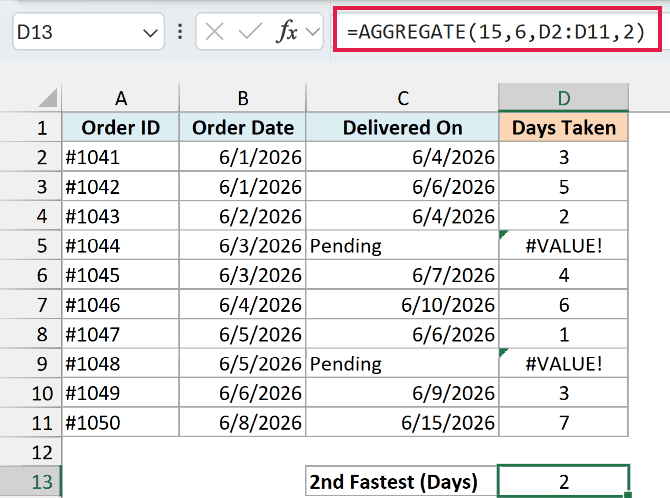Click the Order Date header cell

click(243, 127)
